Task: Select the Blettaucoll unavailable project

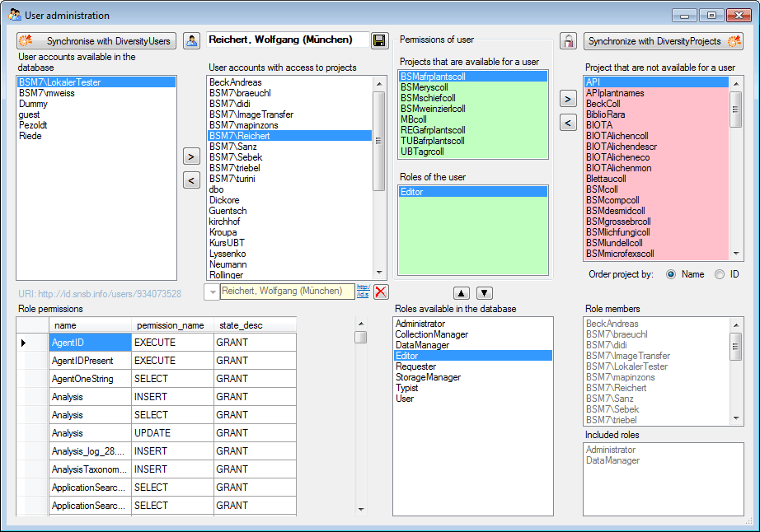Action: click(656, 179)
